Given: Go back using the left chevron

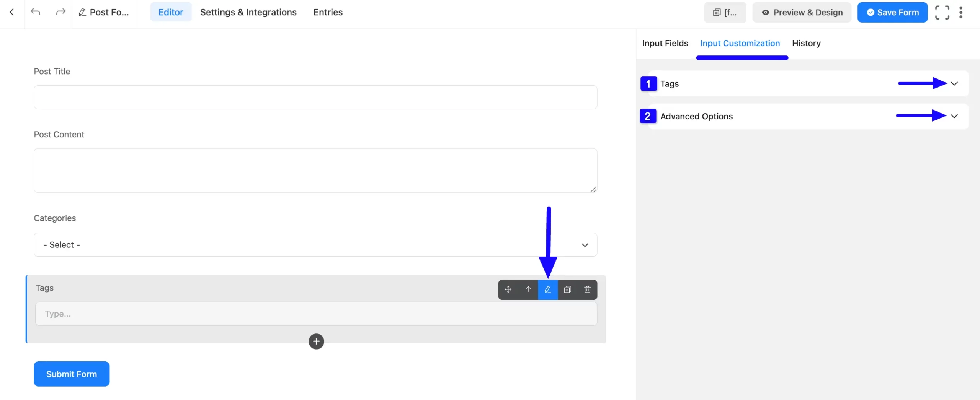Looking at the screenshot, I should 12,12.
